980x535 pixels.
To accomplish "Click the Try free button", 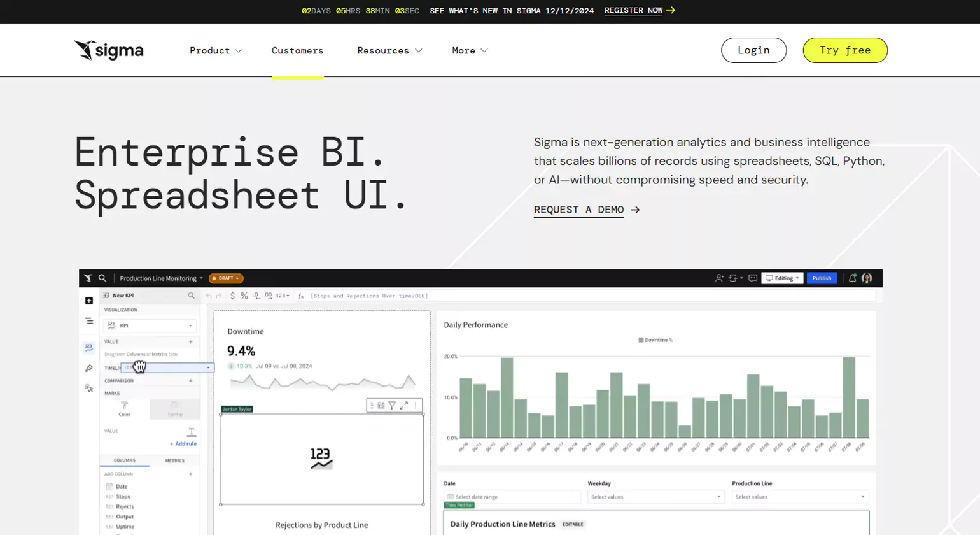I will click(844, 50).
